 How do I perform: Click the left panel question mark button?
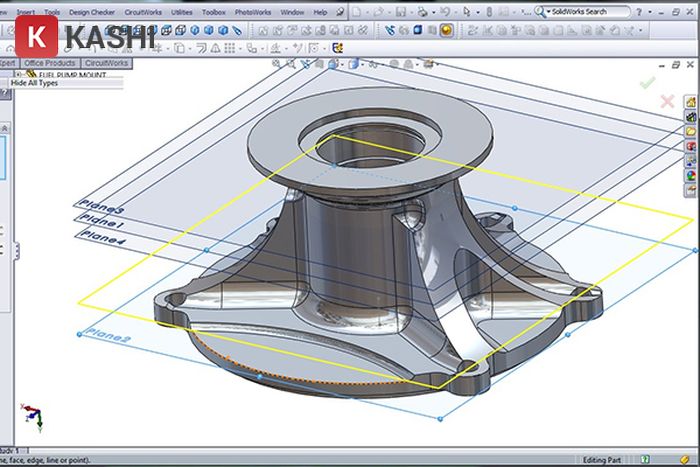[x=5, y=93]
